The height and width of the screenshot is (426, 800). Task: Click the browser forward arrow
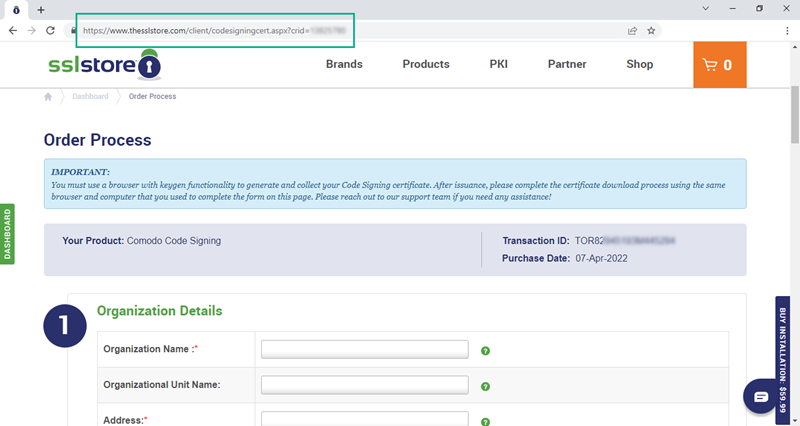[32, 31]
